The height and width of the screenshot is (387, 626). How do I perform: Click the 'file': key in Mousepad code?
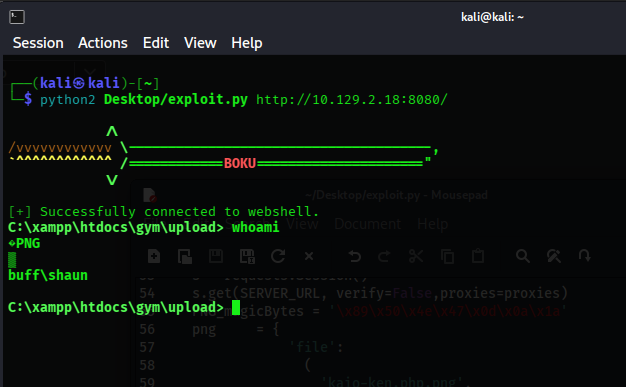[316, 347]
